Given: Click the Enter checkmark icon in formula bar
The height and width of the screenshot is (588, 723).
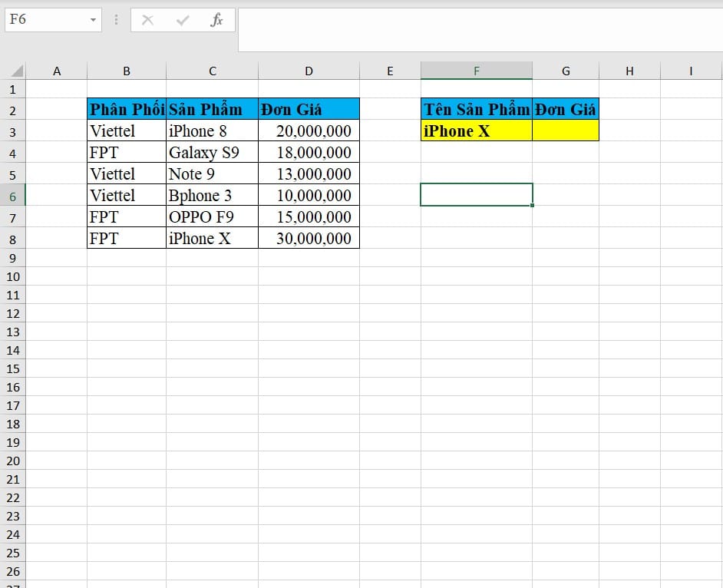Looking at the screenshot, I should (x=183, y=20).
